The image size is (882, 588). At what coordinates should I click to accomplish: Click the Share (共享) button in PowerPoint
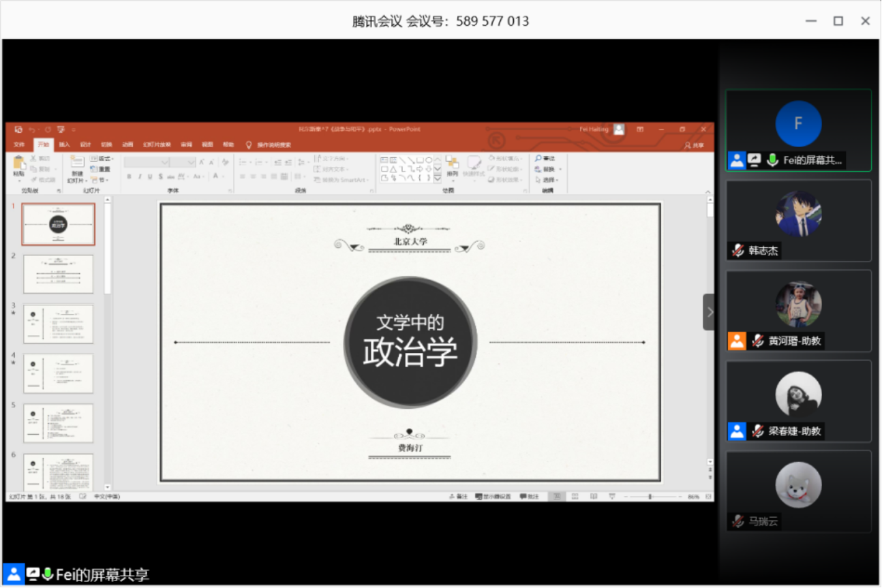(695, 145)
